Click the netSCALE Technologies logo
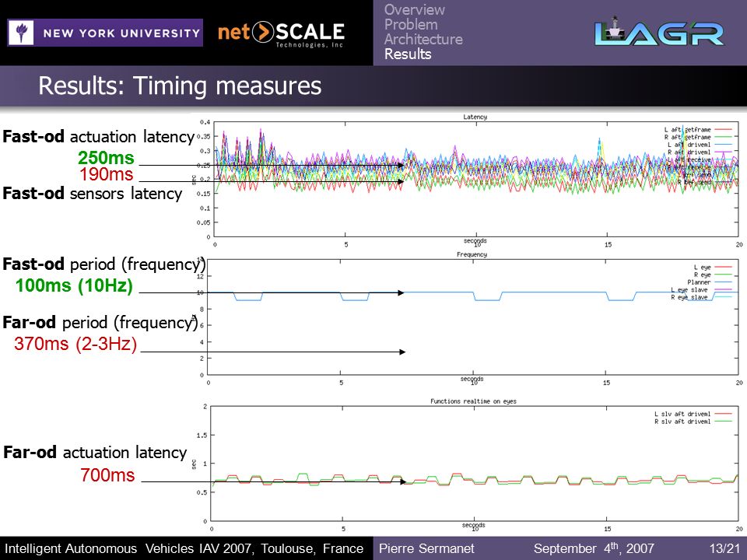 281,34
